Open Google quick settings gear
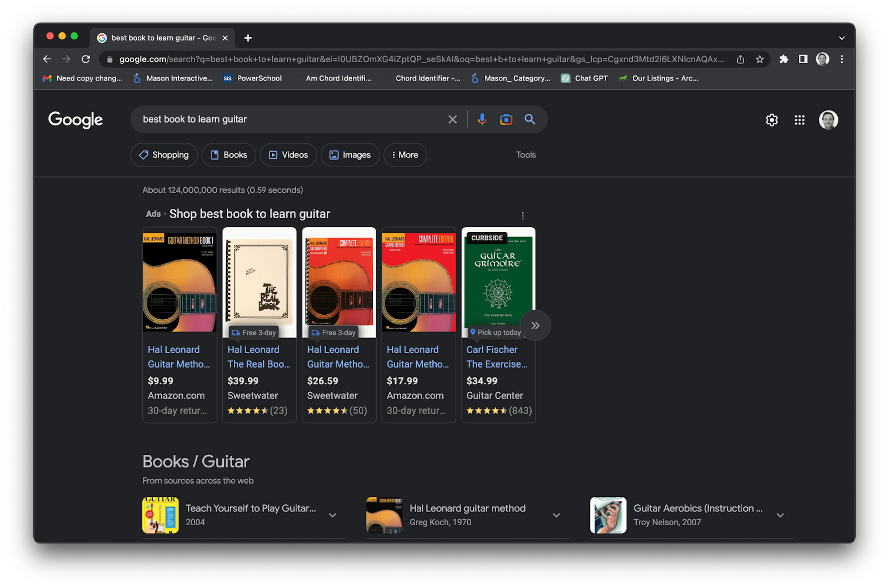 [772, 120]
